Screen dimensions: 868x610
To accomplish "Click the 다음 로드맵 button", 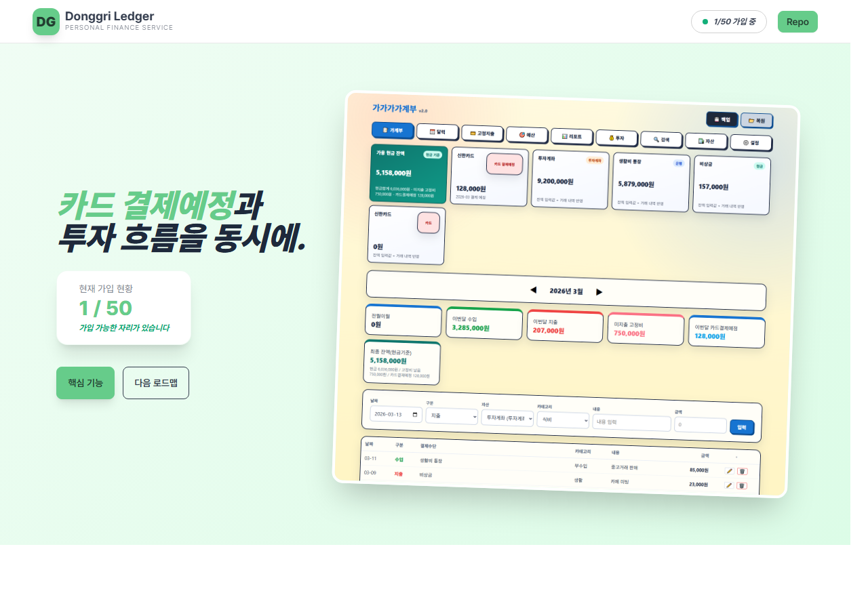I will [156, 383].
